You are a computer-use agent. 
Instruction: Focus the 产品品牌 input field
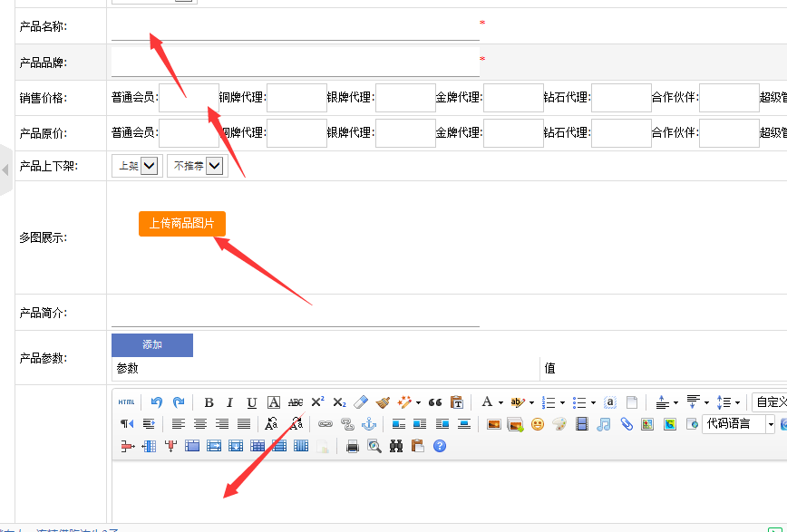[296, 63]
